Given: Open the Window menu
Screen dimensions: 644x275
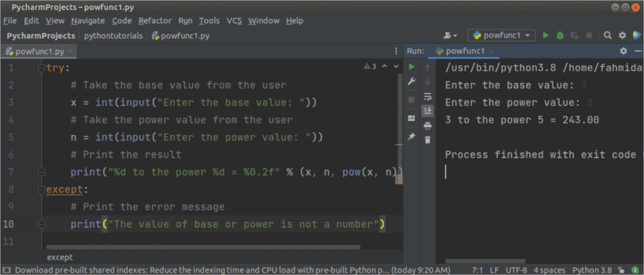Looking at the screenshot, I should 264,21.
